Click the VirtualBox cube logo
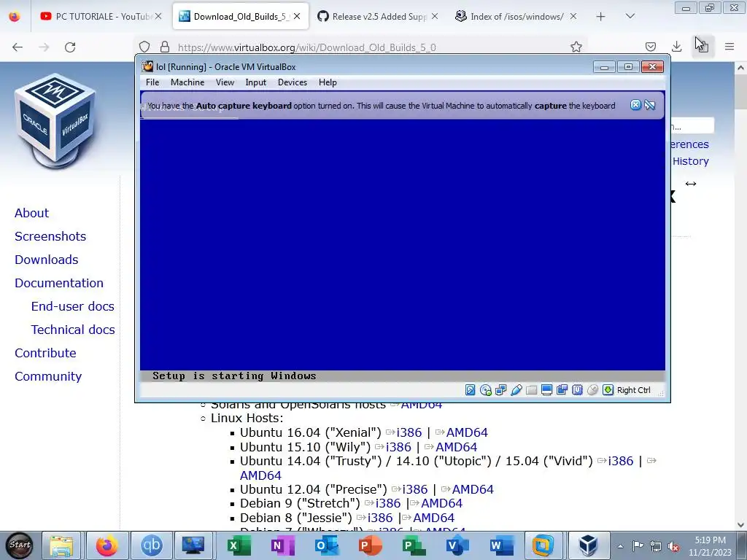The image size is (747, 560). click(x=55, y=120)
